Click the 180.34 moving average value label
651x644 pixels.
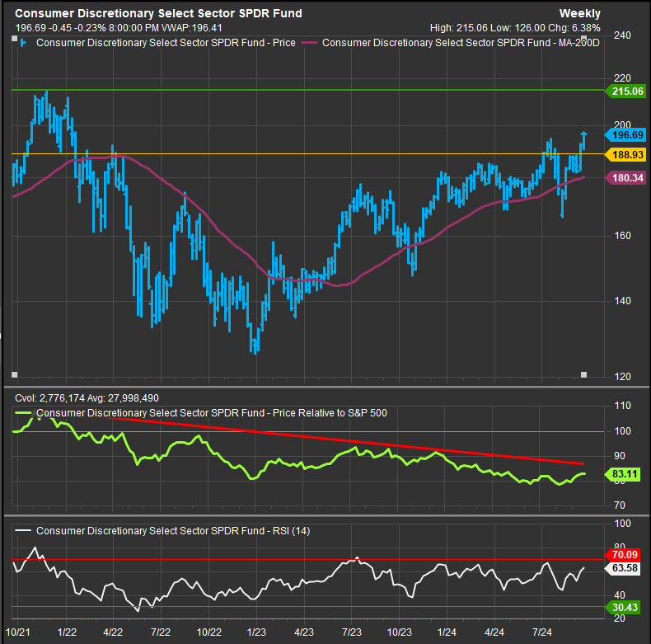coord(625,178)
